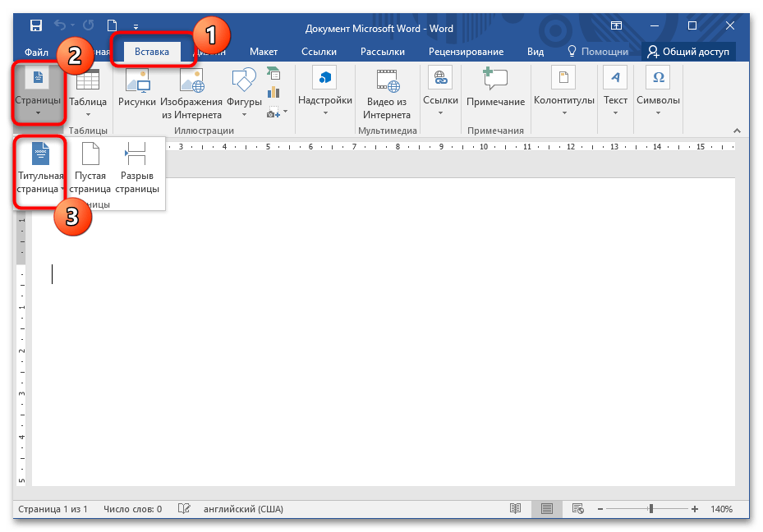Insert a SmartArt graphic
Viewport: 763px width, 532px height.
coord(273,73)
